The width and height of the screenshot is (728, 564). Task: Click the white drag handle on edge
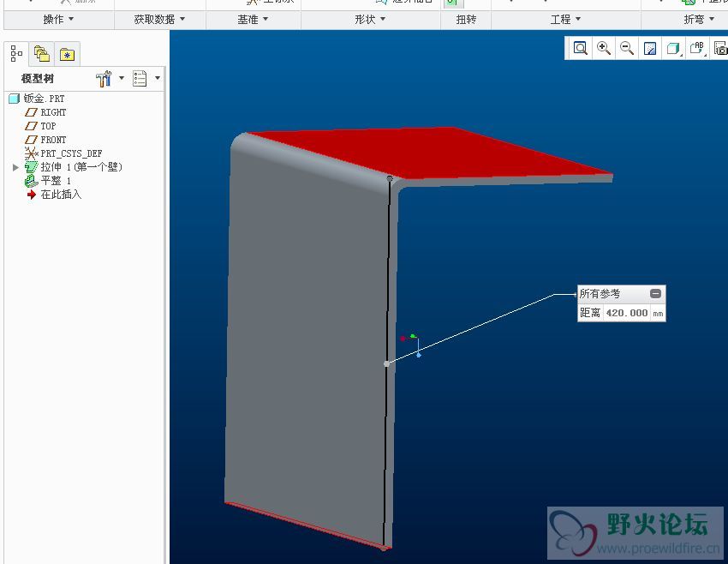pos(386,363)
